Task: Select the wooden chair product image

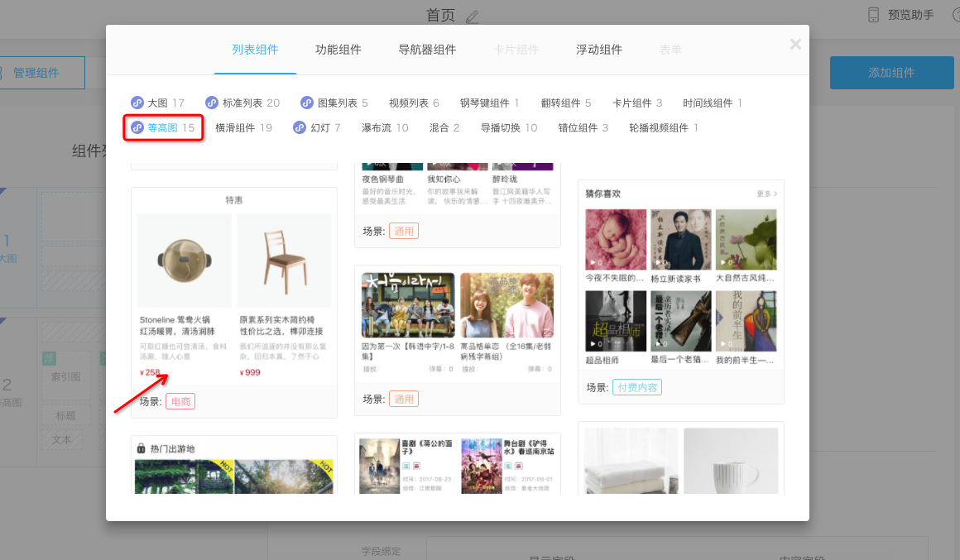Action: pos(284,260)
